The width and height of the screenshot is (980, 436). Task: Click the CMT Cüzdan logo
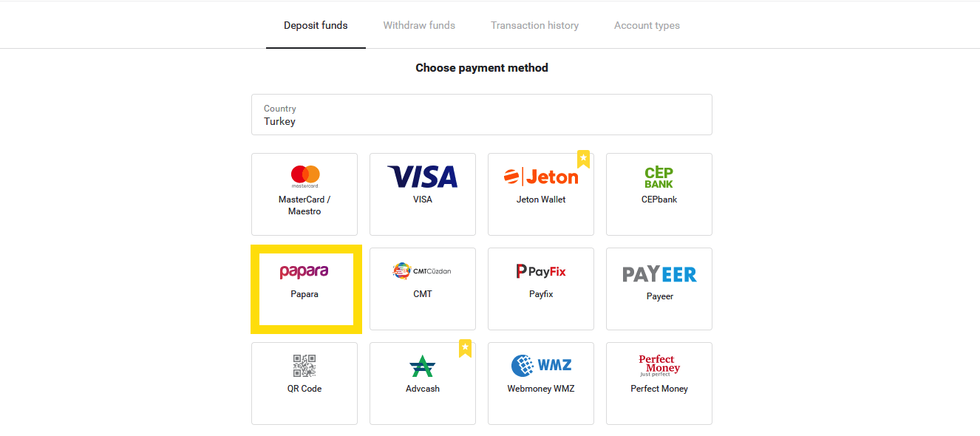coord(422,271)
